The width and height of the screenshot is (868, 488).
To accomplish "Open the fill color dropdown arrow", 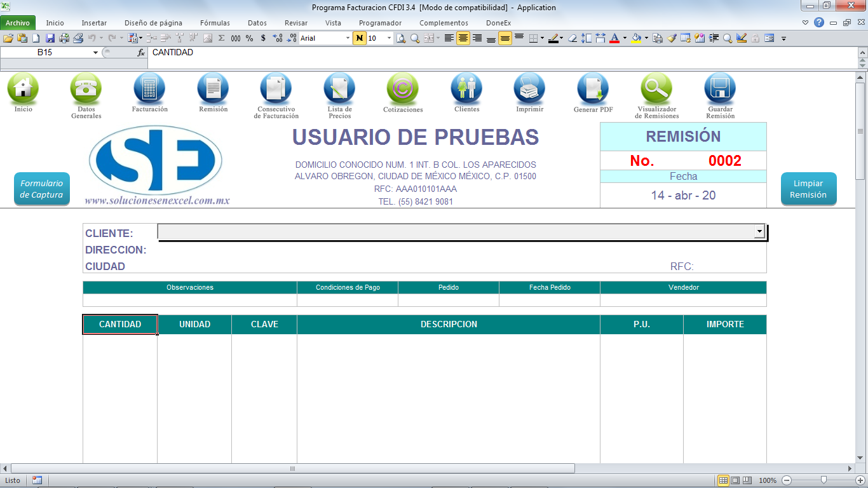I will pos(646,38).
